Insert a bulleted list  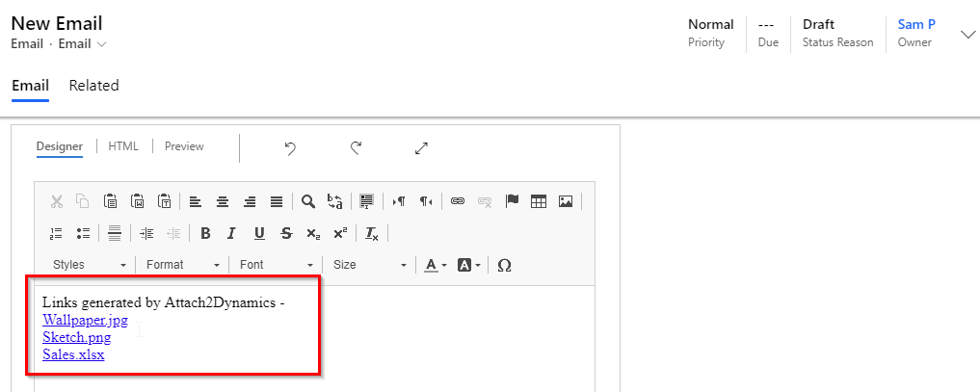click(83, 233)
